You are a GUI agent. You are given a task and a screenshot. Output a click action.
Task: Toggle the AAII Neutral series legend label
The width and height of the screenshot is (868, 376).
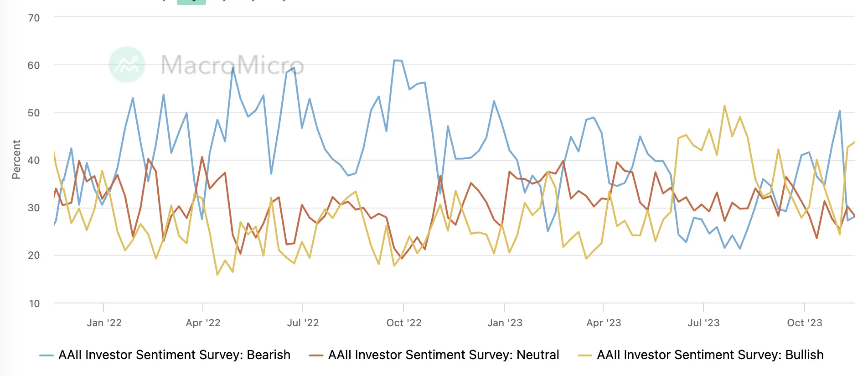(x=444, y=355)
